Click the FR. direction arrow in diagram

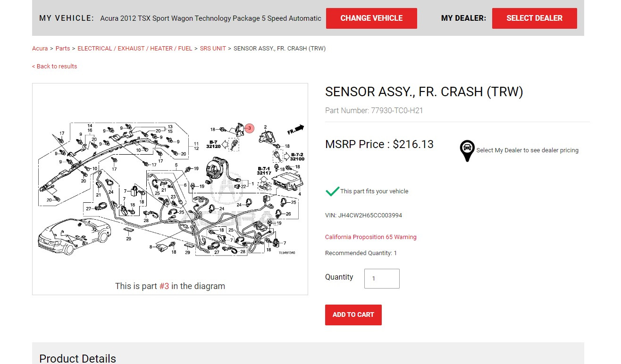click(x=295, y=130)
